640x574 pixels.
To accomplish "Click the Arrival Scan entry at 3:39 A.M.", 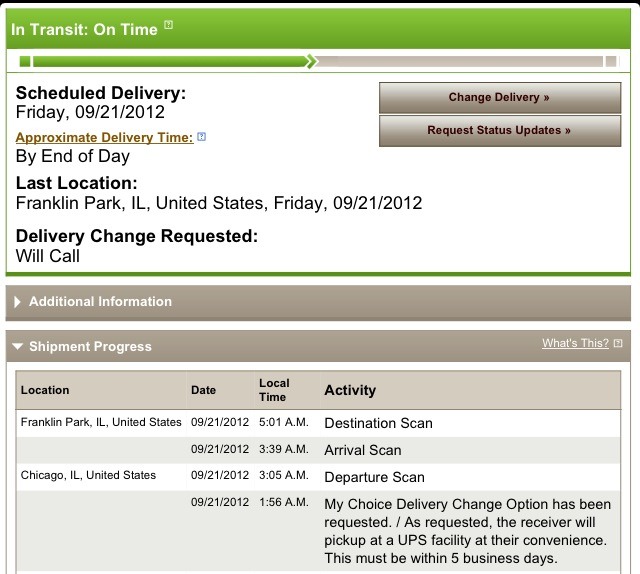I will pos(362,450).
